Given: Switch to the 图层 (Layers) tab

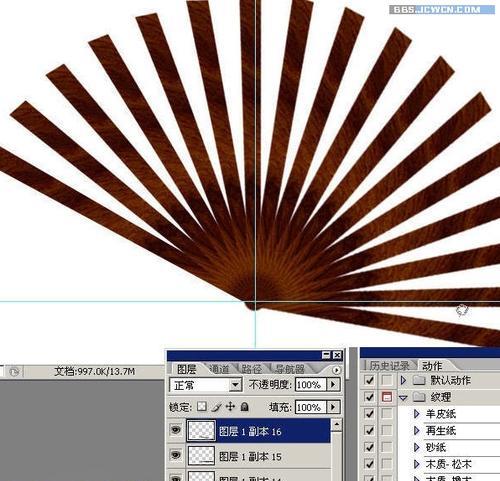Looking at the screenshot, I should pyautogui.click(x=187, y=369).
